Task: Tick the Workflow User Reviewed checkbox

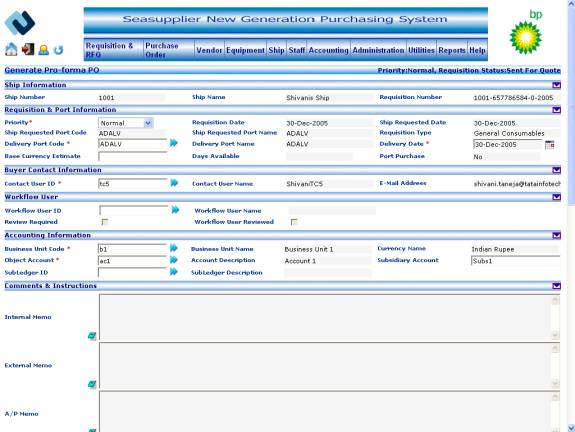Action: click(294, 222)
